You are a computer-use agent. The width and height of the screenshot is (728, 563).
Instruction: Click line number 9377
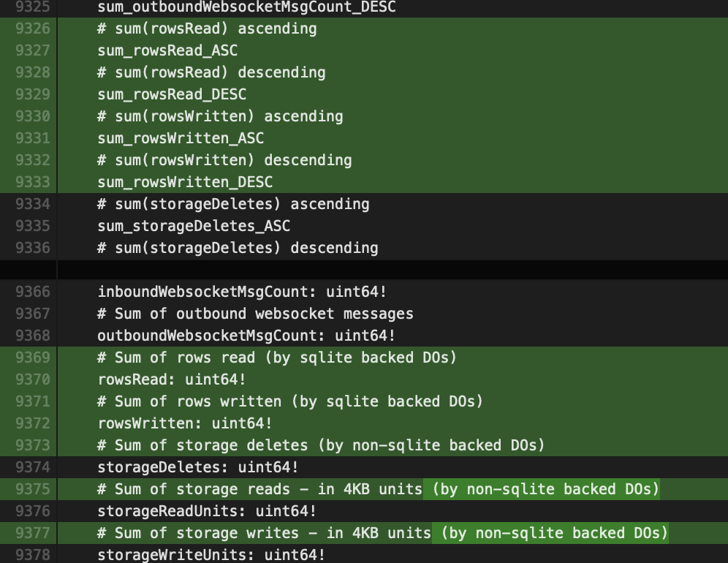32,533
